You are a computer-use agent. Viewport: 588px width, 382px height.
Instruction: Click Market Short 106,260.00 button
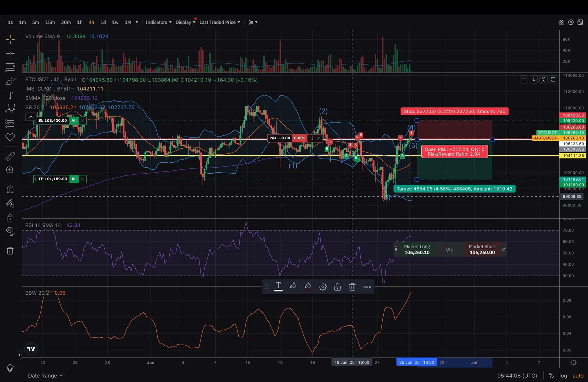482,250
